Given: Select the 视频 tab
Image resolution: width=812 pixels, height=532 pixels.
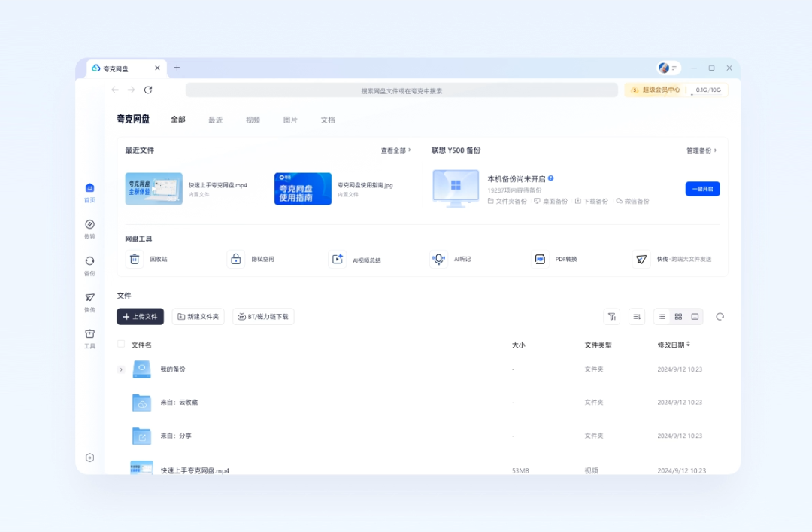Looking at the screenshot, I should pyautogui.click(x=253, y=120).
